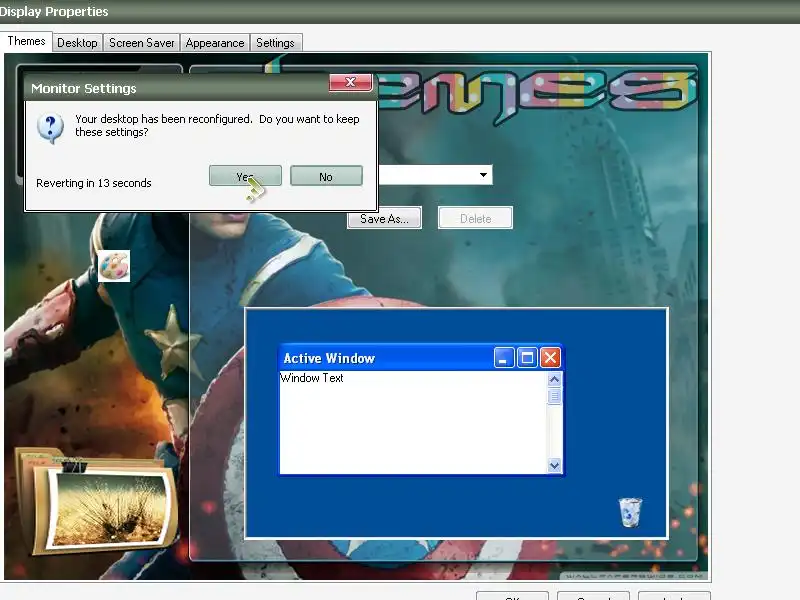Choose No in Monitor Settings dialog
The image size is (800, 600).
[x=326, y=176]
